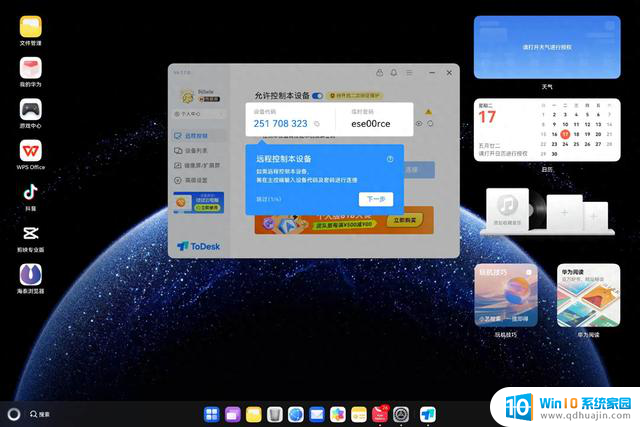Select 远程控制 in ToDesk sidebar

[199, 136]
